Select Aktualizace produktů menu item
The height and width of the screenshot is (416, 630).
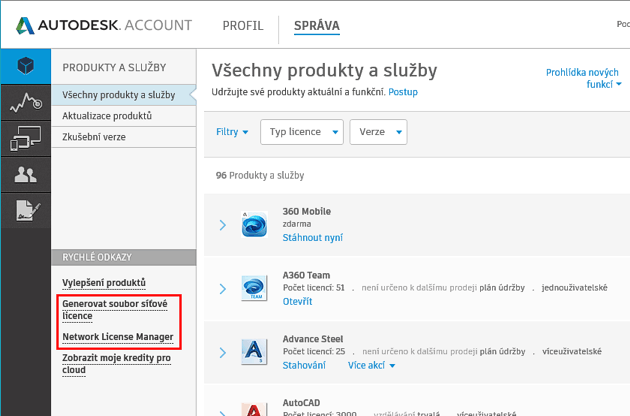(124, 116)
